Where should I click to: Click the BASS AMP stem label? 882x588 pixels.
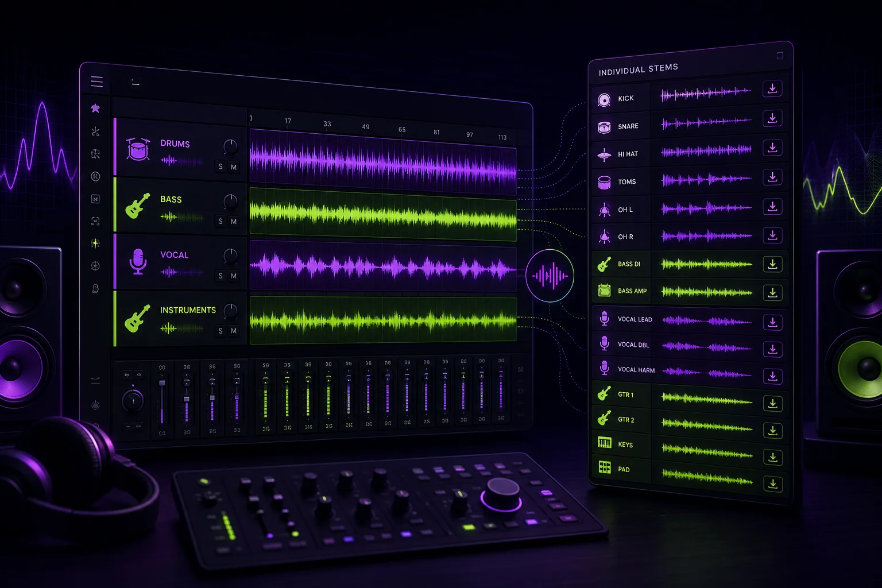coord(632,291)
